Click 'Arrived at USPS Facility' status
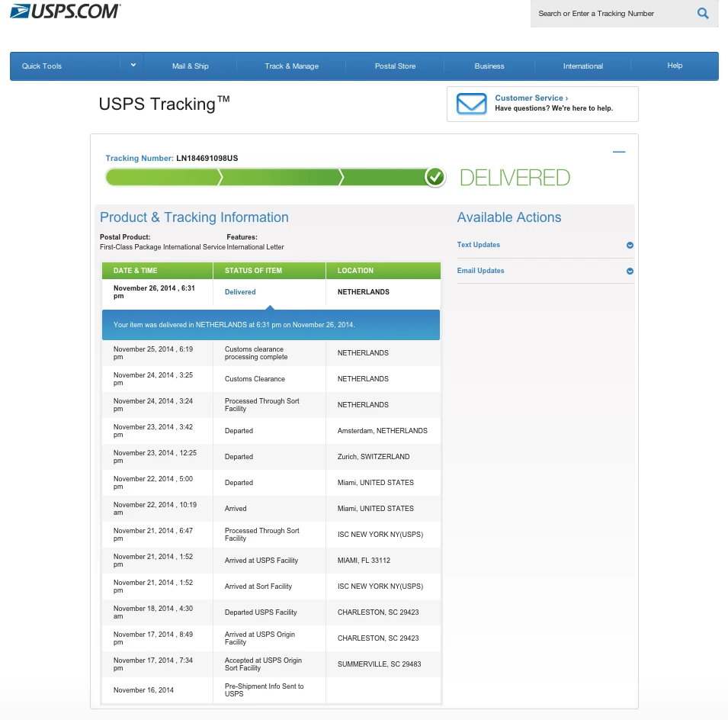 coord(261,561)
